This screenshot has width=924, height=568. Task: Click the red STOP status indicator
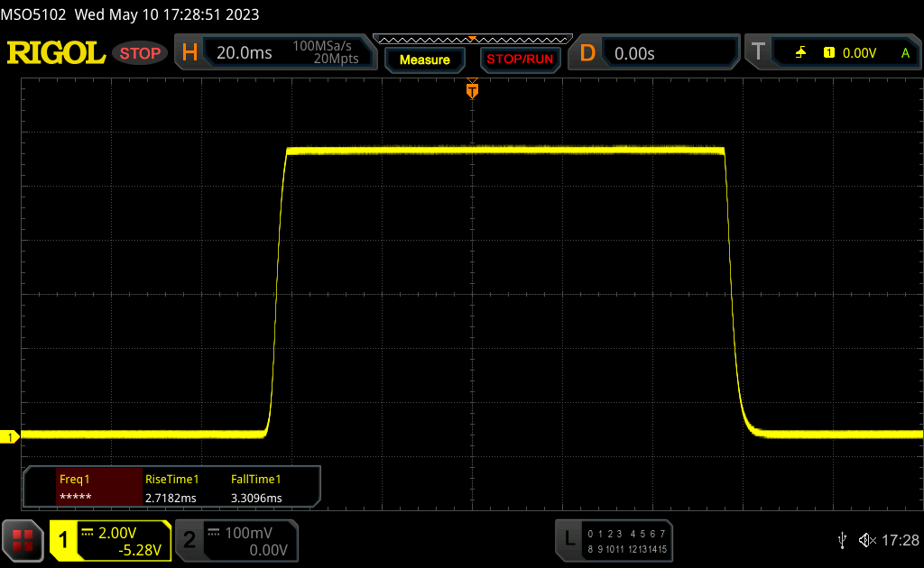pos(140,53)
